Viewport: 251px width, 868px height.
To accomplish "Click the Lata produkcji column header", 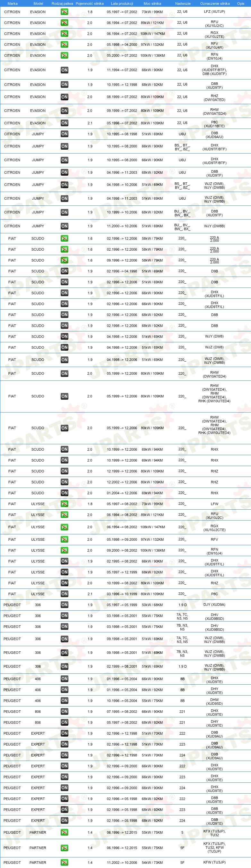I will pos(122,4).
